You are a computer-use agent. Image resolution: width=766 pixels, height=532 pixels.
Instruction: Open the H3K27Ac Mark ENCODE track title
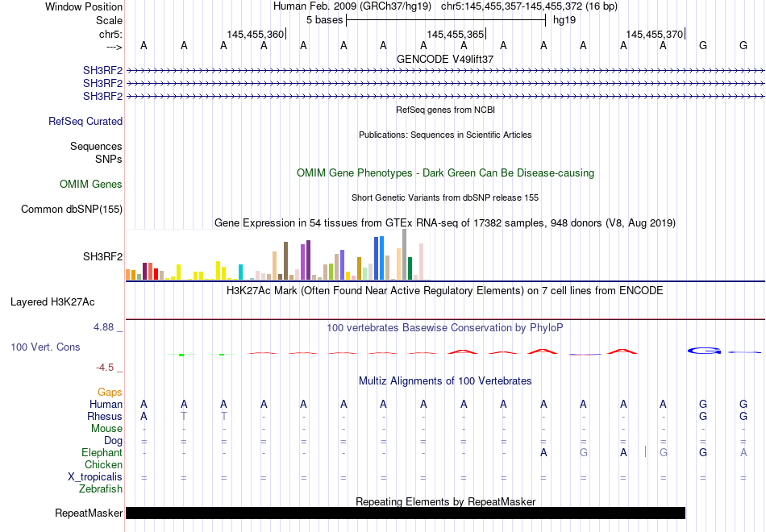coord(445,291)
